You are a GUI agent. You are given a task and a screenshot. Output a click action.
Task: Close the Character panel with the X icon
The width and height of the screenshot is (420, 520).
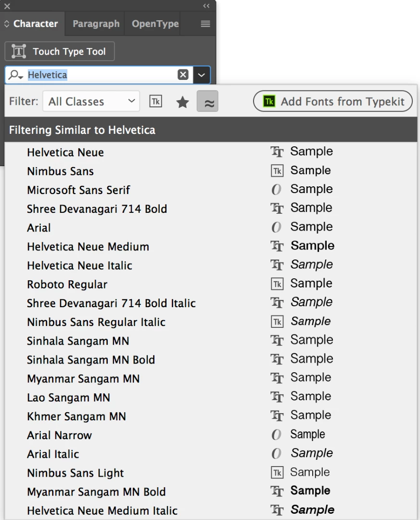[7, 6]
